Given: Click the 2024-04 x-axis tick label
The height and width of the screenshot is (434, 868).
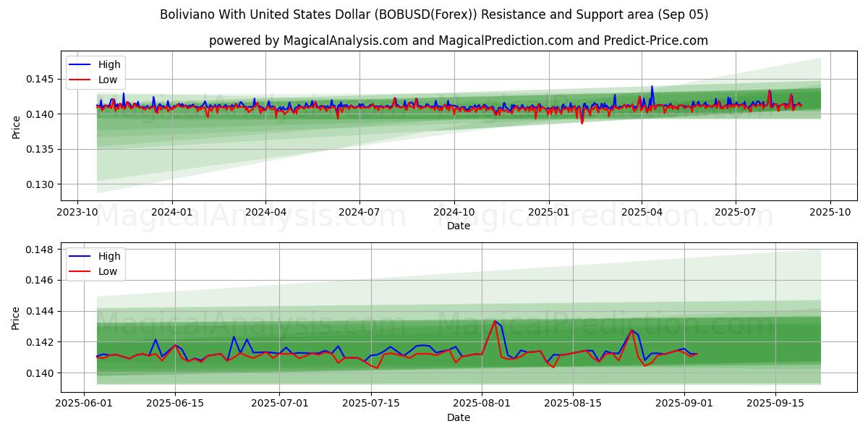Looking at the screenshot, I should [x=265, y=212].
